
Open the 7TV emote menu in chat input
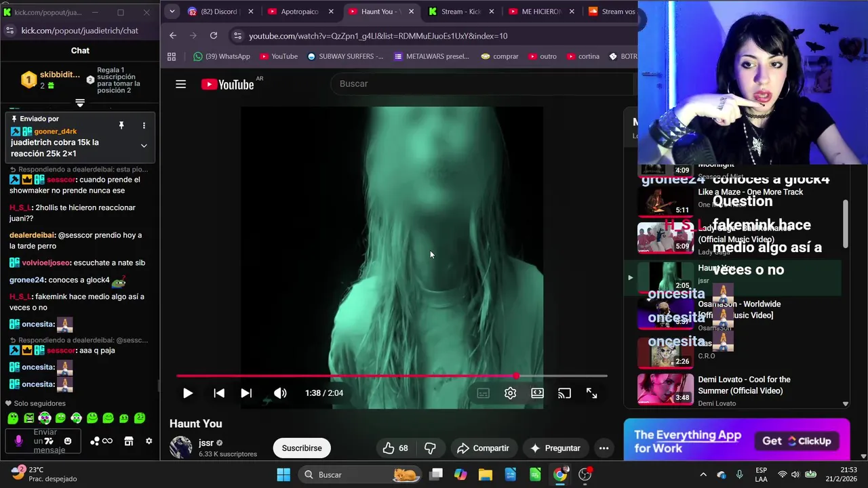49,441
